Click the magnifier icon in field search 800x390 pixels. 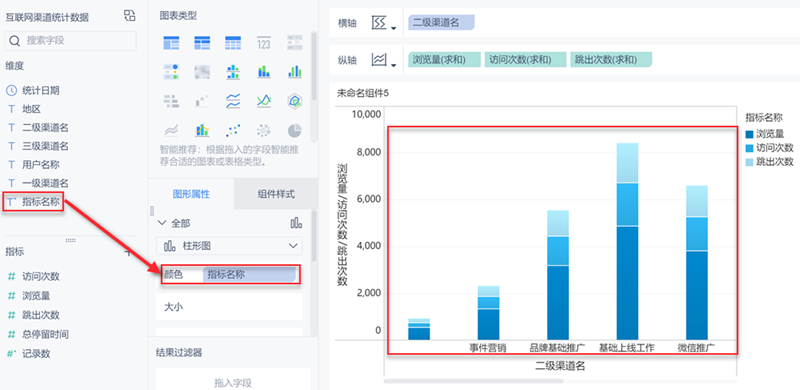pos(15,41)
